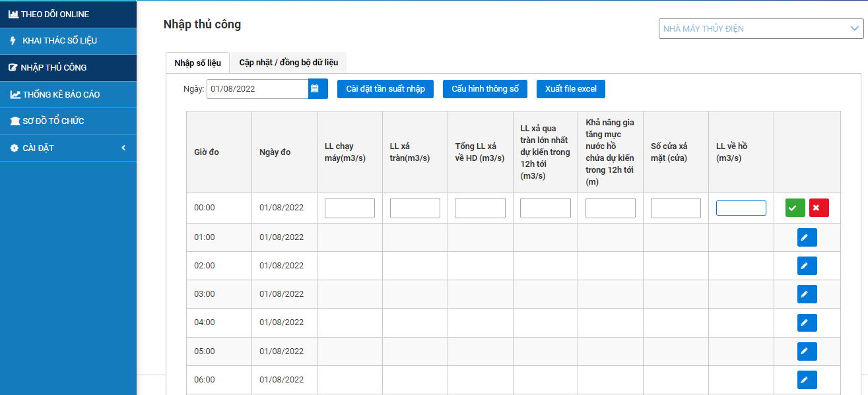Cancel editing with red X button

pos(818,208)
